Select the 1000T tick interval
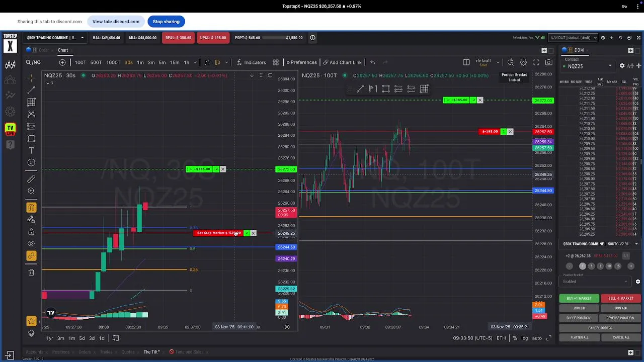 (x=113, y=62)
